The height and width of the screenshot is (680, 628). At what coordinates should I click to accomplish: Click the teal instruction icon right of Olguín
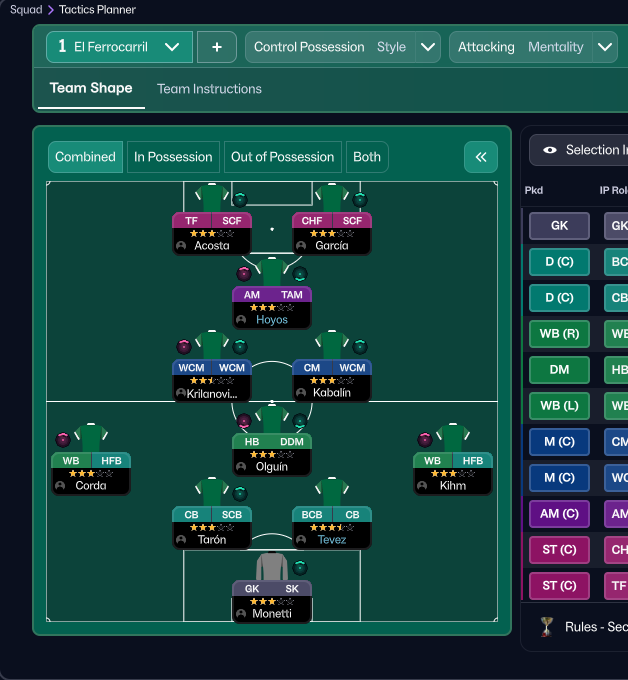click(300, 421)
